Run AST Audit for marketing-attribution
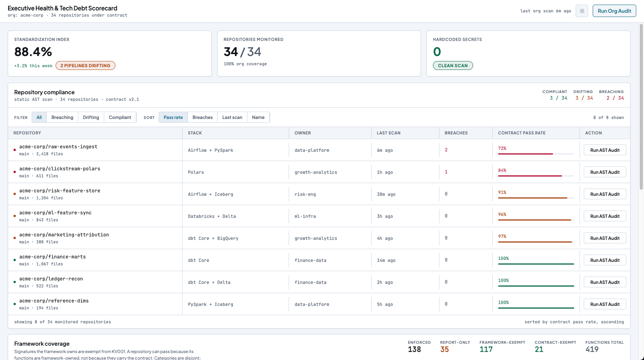644x360 pixels. pyautogui.click(x=605, y=238)
